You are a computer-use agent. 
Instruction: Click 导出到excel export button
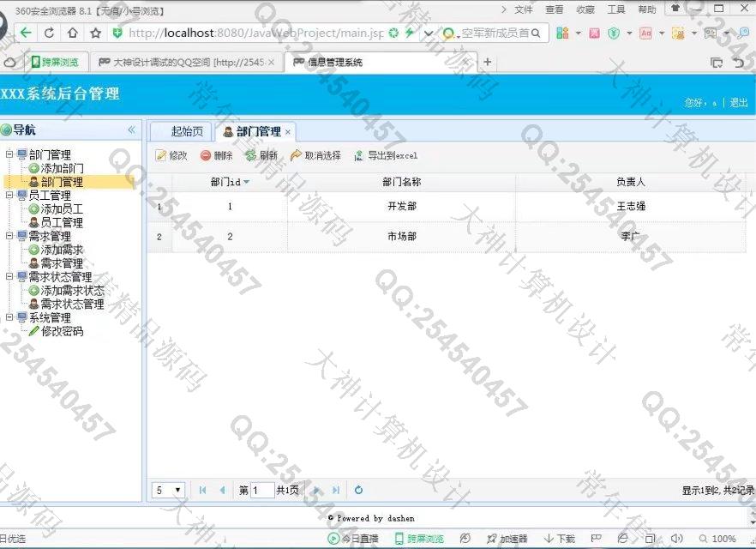385,155
